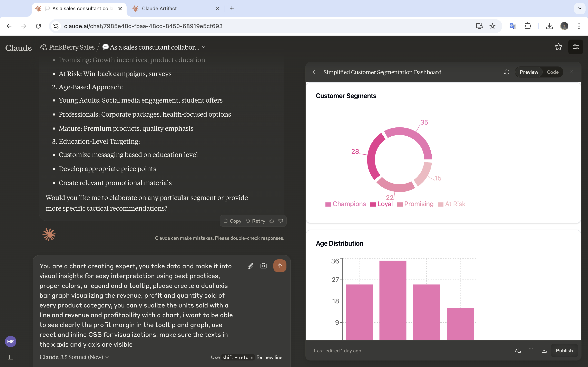Viewport: 588px width, 367px height.
Task: Star this chat conversation
Action: [x=558, y=47]
